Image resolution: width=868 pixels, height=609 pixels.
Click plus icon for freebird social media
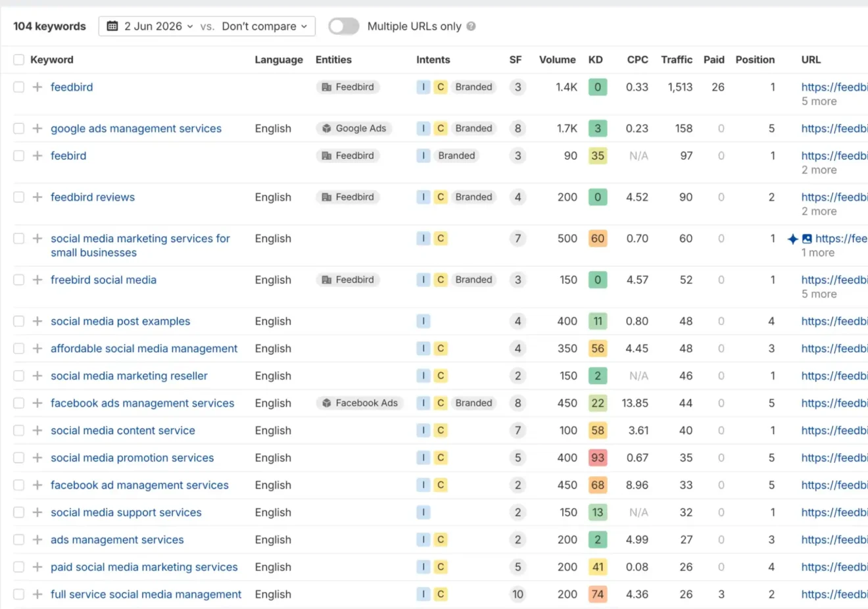37,280
